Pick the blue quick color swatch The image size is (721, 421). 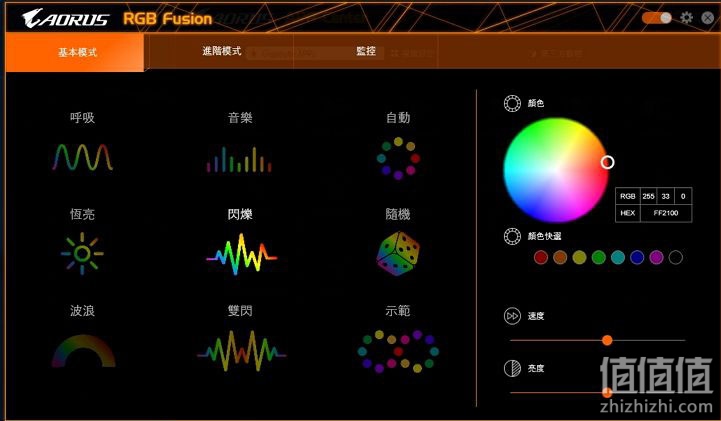pos(637,257)
